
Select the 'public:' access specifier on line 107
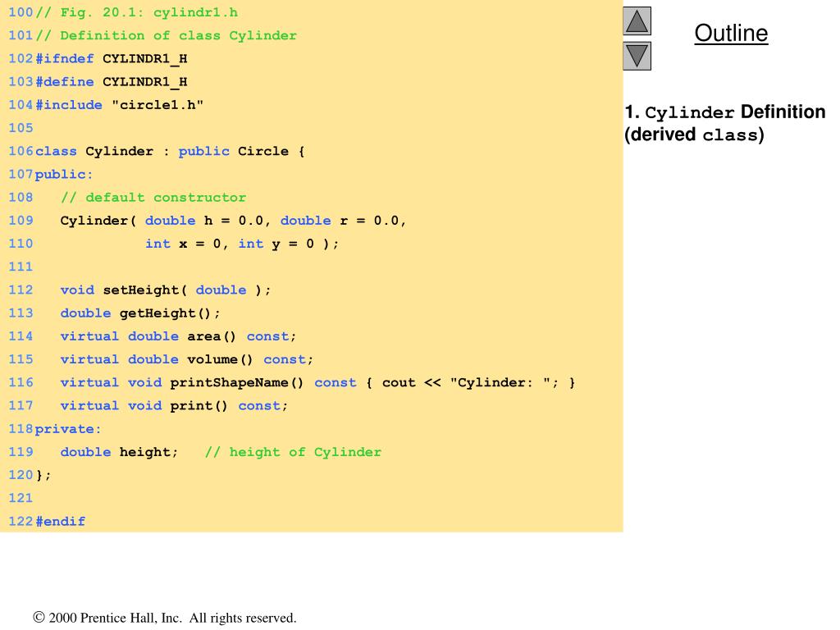click(x=64, y=175)
